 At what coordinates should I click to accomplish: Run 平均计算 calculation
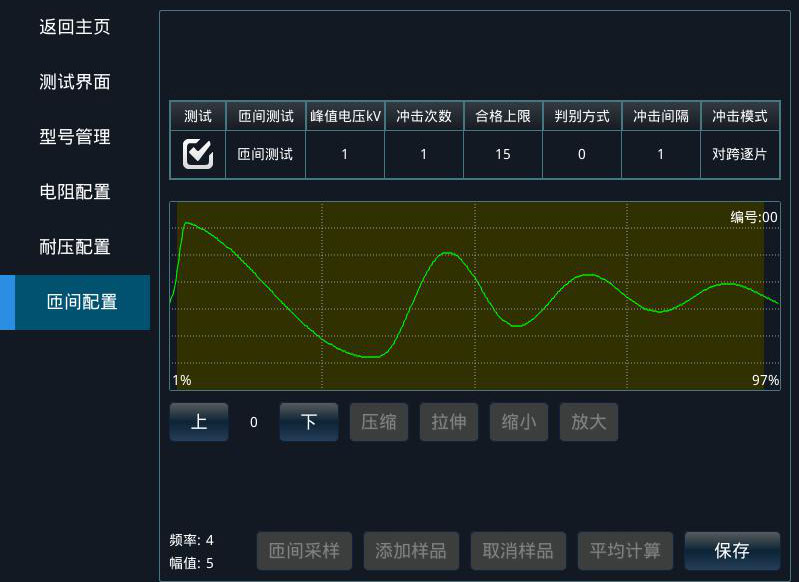click(625, 551)
